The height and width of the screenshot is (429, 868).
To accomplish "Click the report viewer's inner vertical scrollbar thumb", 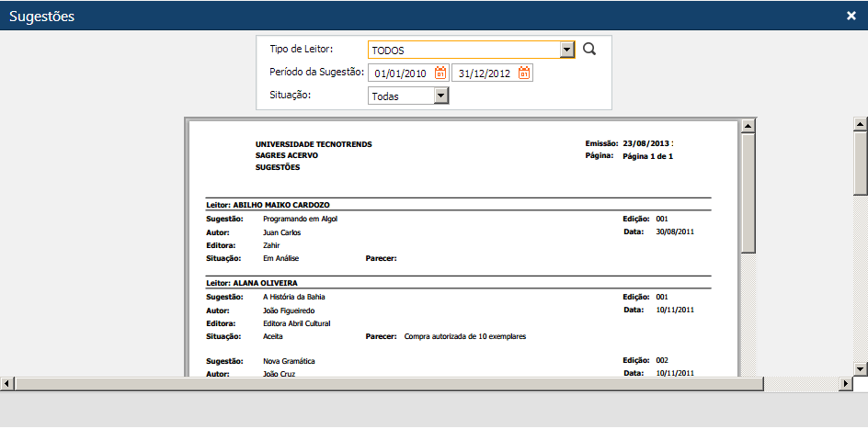I will click(x=748, y=193).
